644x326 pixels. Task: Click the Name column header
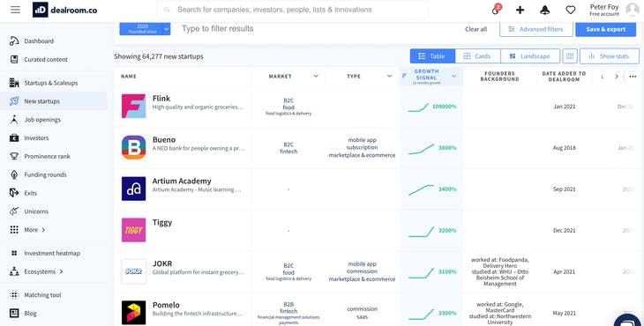tap(128, 77)
